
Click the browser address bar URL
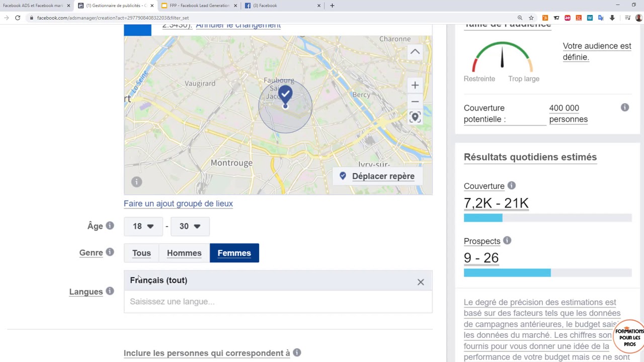click(113, 18)
